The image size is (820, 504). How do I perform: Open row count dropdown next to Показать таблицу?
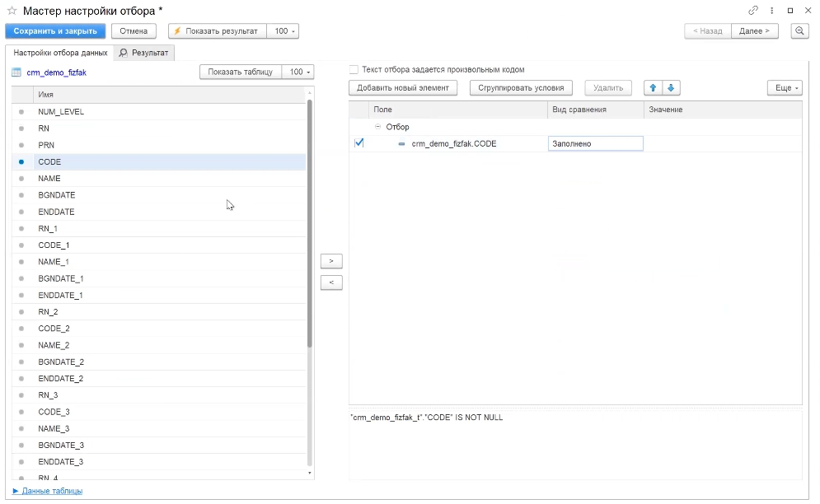pos(298,72)
